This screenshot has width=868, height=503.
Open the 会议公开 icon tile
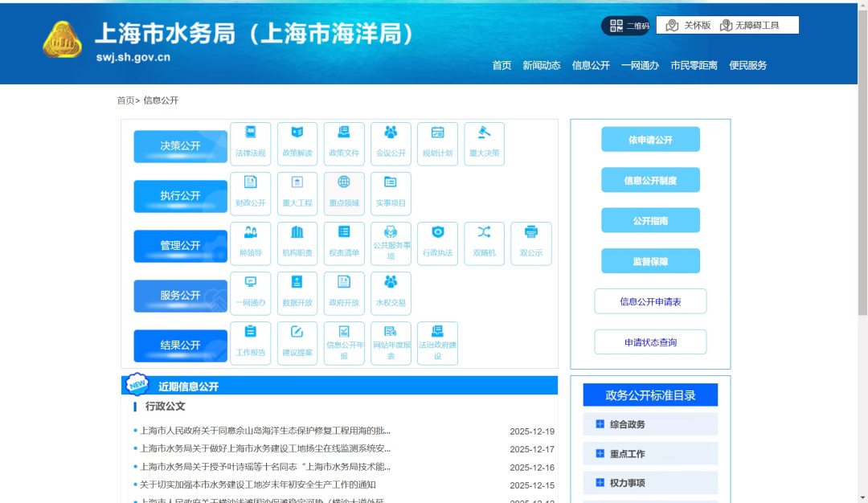[391, 144]
